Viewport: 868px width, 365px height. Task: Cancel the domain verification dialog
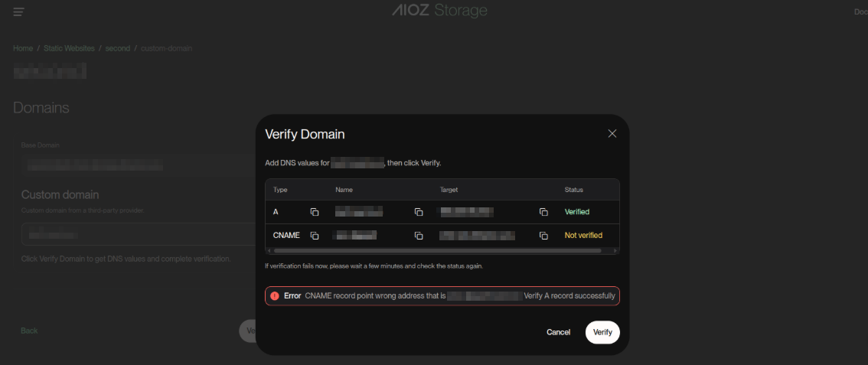coord(558,332)
